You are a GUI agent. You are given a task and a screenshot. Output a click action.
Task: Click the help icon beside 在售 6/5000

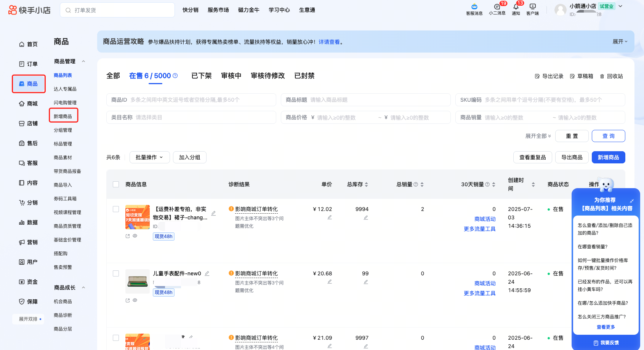pyautogui.click(x=175, y=76)
